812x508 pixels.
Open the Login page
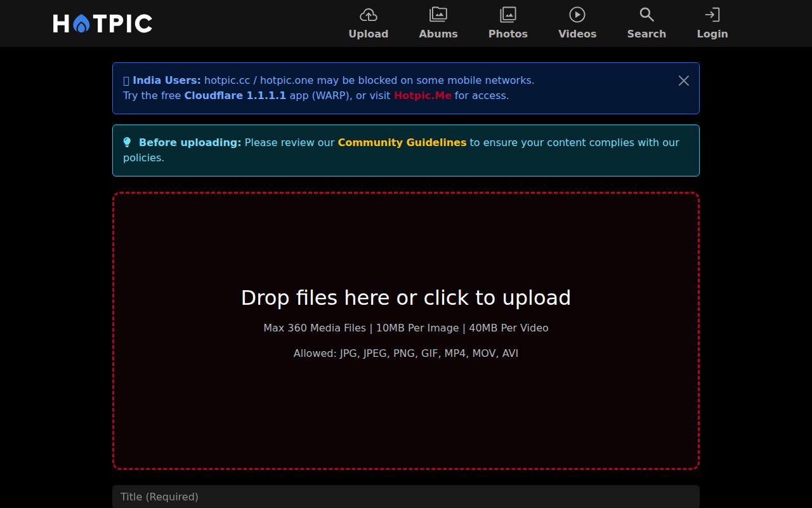(x=712, y=34)
